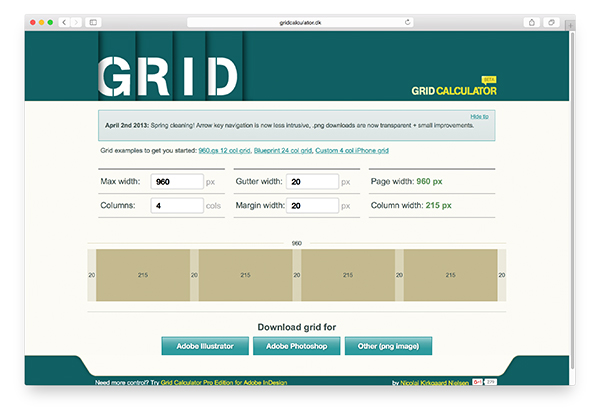The image size is (600, 420).
Task: Open the Blueprint 24 col grid example
Action: 283,151
